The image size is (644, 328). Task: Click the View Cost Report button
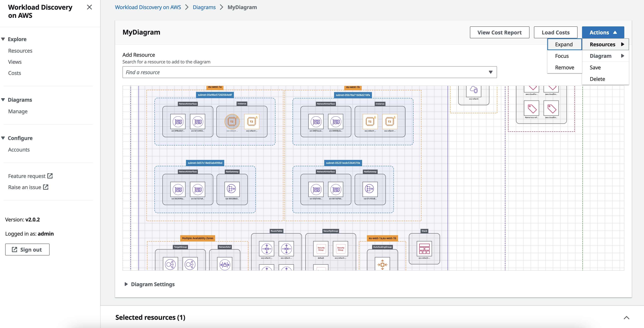point(499,32)
